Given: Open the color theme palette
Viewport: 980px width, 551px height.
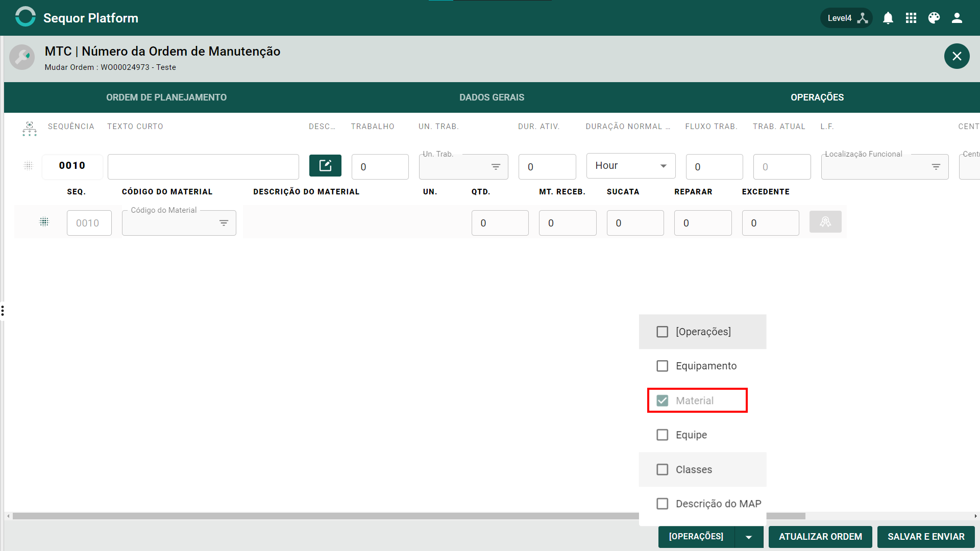Looking at the screenshot, I should pos(934,18).
